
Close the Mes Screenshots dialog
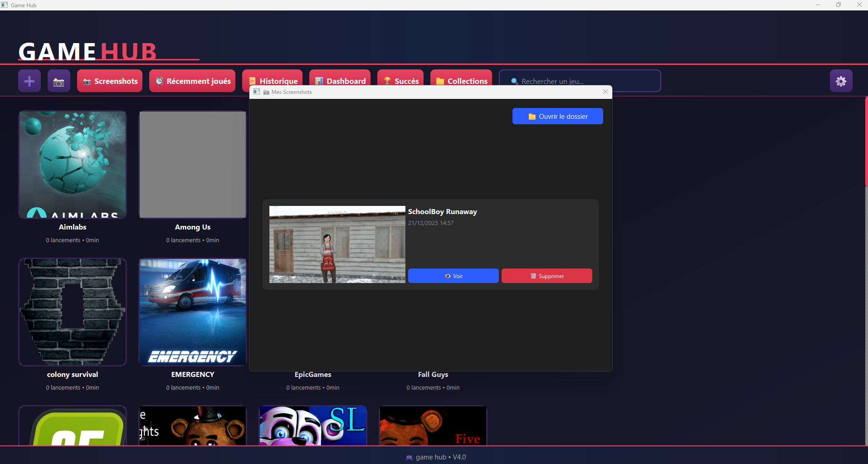(605, 92)
